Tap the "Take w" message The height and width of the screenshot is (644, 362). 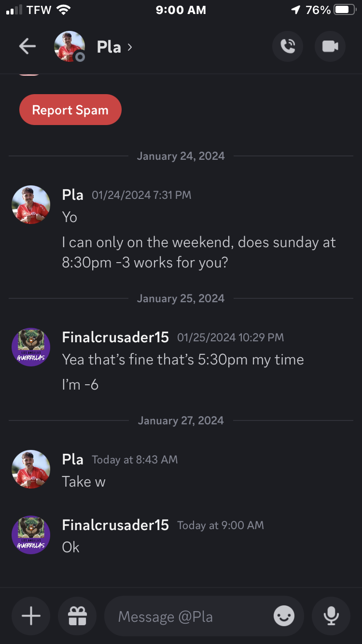click(x=84, y=482)
